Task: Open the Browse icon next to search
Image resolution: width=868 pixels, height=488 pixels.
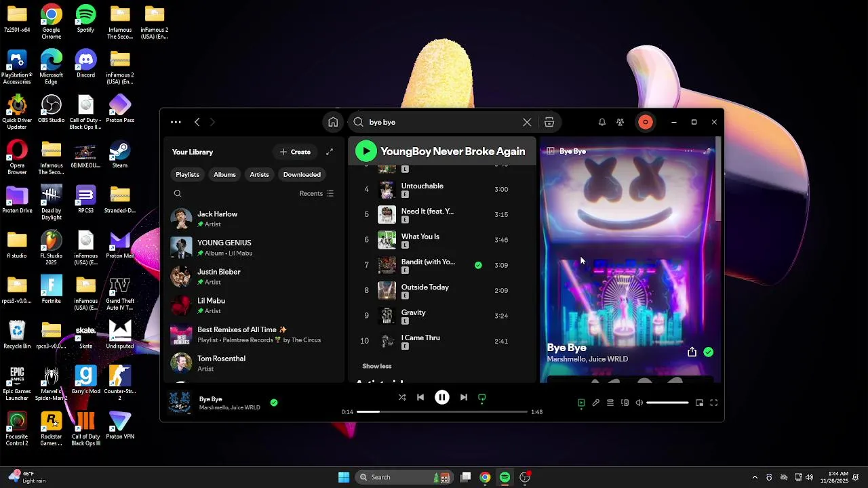Action: click(x=549, y=123)
